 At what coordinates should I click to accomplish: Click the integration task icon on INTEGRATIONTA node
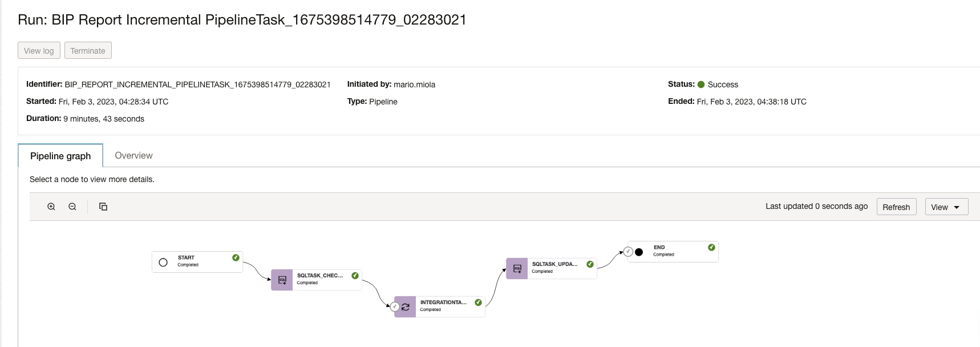click(x=405, y=306)
